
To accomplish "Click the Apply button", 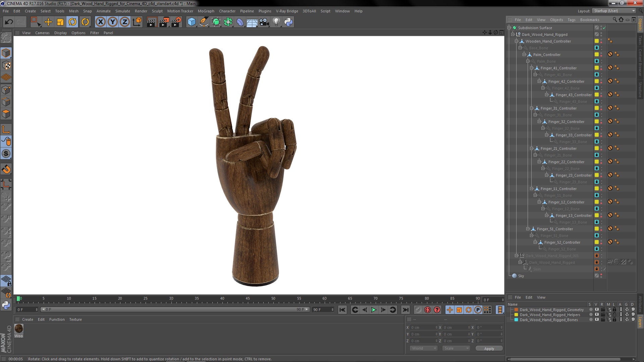I will (x=489, y=349).
